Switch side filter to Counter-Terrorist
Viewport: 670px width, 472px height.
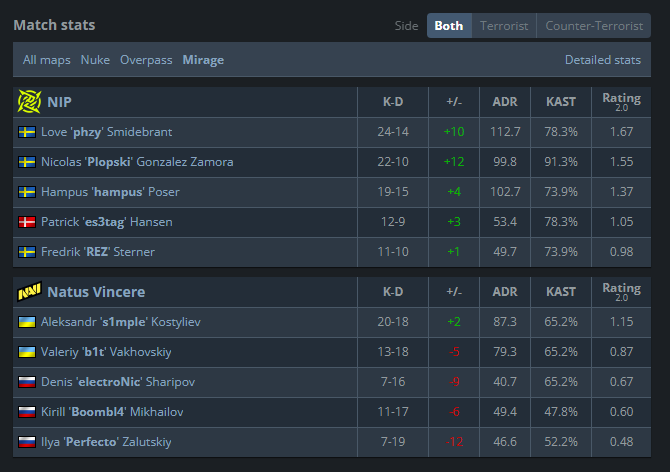pos(595,26)
